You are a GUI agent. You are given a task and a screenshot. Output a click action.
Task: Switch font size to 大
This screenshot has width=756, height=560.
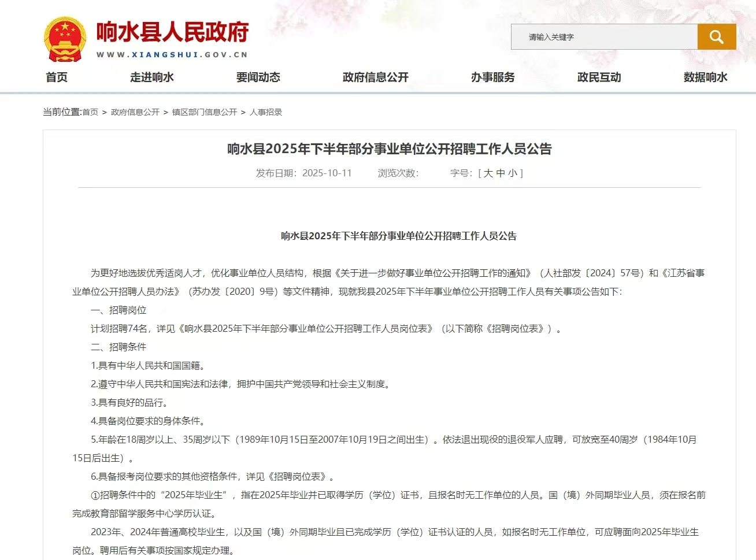point(488,173)
